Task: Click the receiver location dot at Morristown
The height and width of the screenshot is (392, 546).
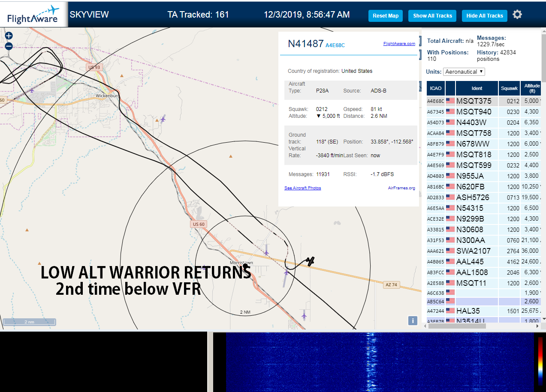Action: click(246, 266)
